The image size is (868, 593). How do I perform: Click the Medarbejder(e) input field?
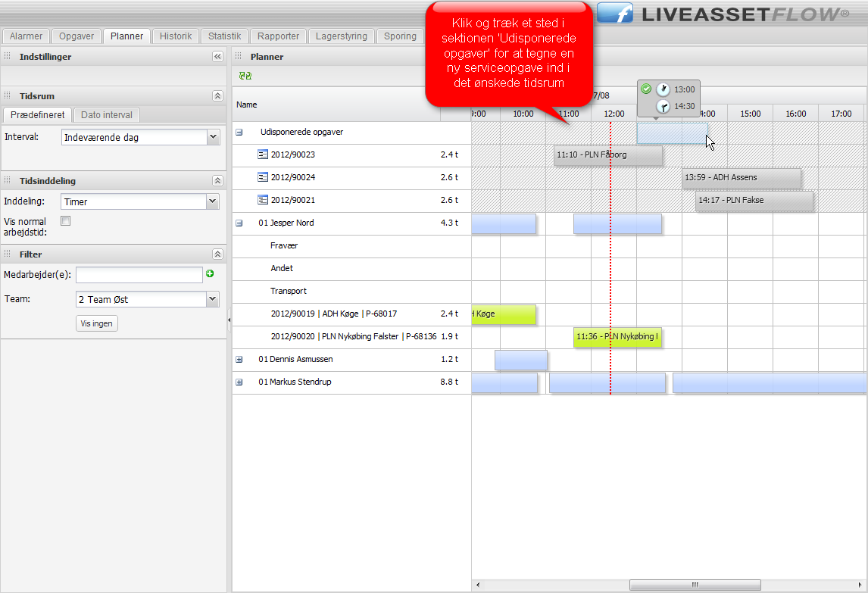(x=139, y=275)
